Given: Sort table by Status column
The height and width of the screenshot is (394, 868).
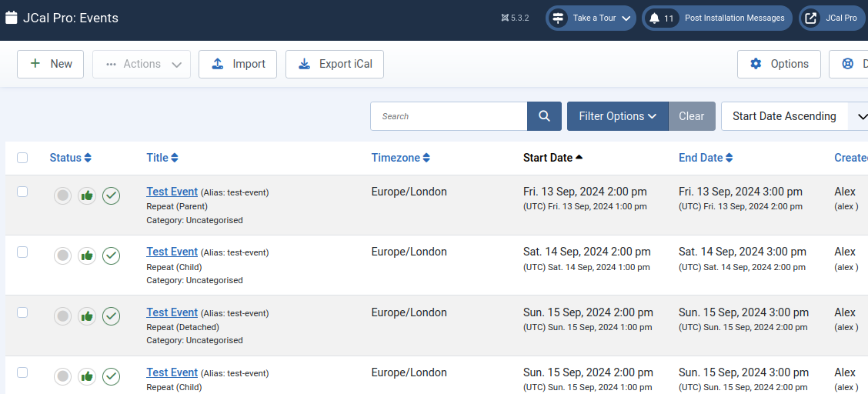Looking at the screenshot, I should (x=70, y=158).
